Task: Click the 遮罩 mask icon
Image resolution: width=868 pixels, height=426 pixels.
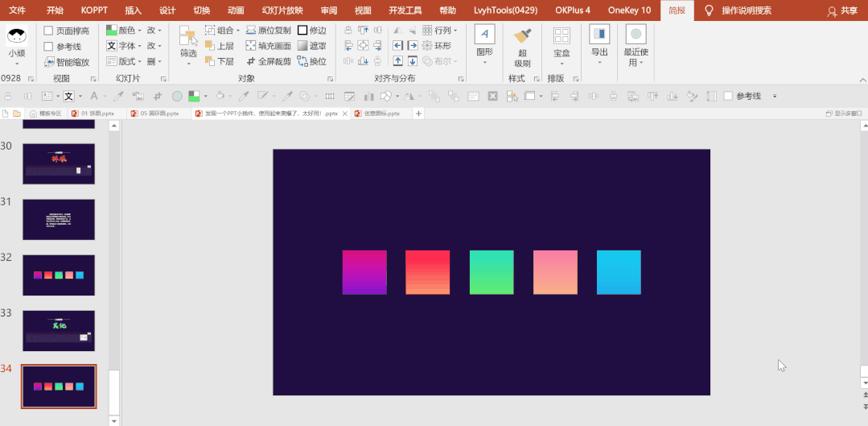Action: (302, 46)
